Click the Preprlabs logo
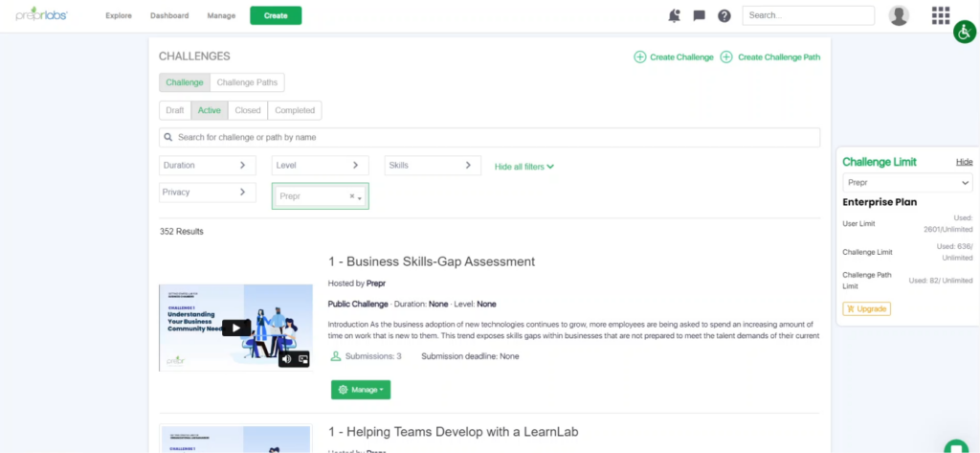Image resolution: width=980 pixels, height=453 pixels. [41, 15]
